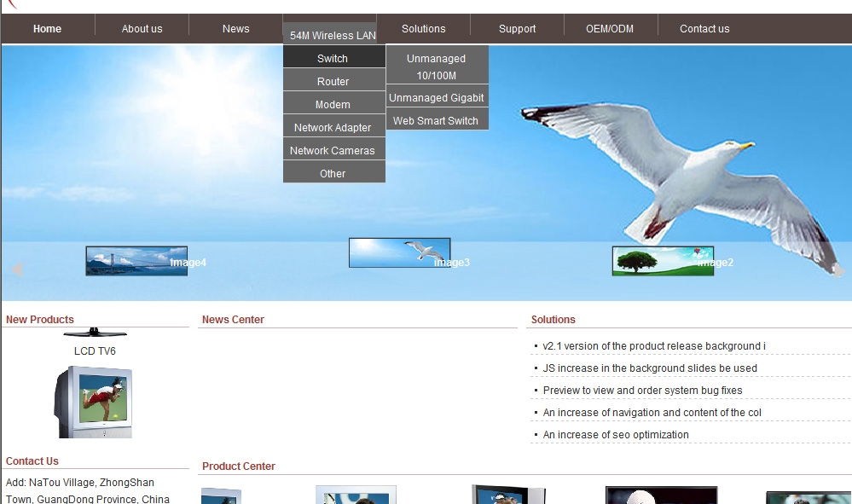Expand the Switch submenu entry
The image size is (852, 504).
[x=333, y=59]
